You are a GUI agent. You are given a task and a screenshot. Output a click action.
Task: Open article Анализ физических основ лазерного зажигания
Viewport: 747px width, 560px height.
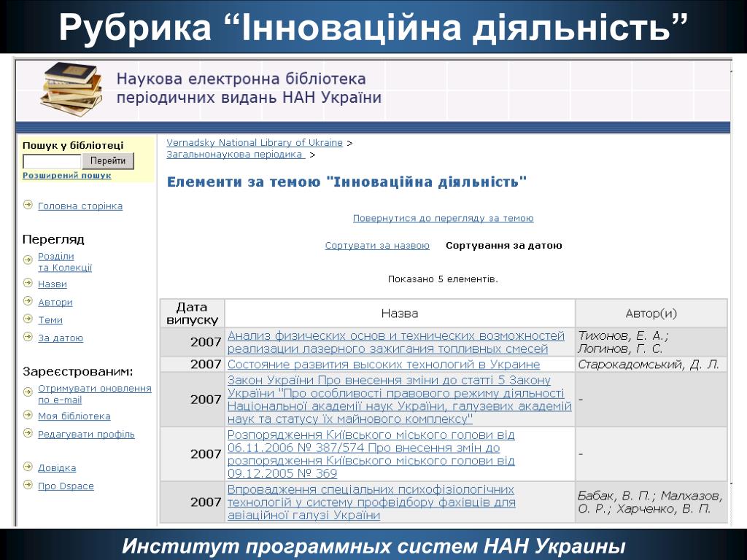click(x=396, y=343)
